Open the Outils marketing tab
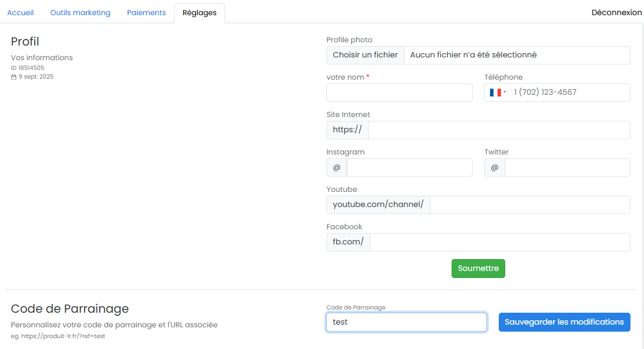644x349 pixels. 80,12
